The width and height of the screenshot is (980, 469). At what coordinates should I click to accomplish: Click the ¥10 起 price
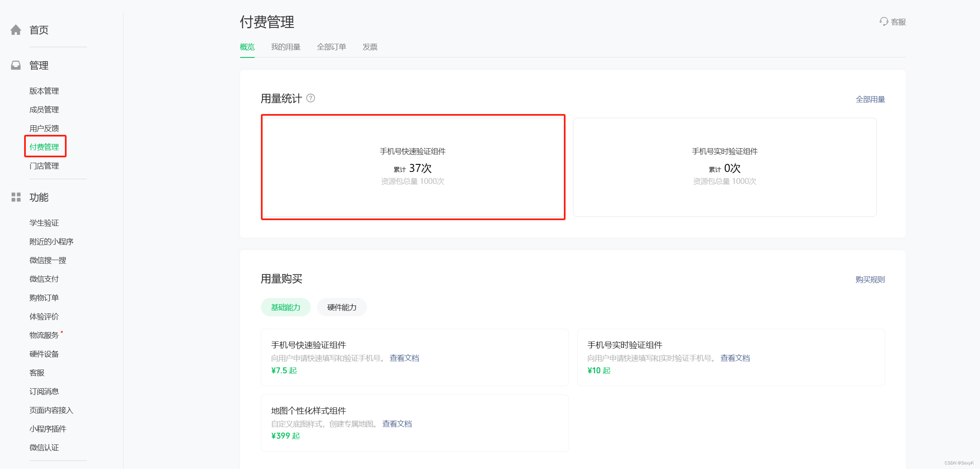599,370
